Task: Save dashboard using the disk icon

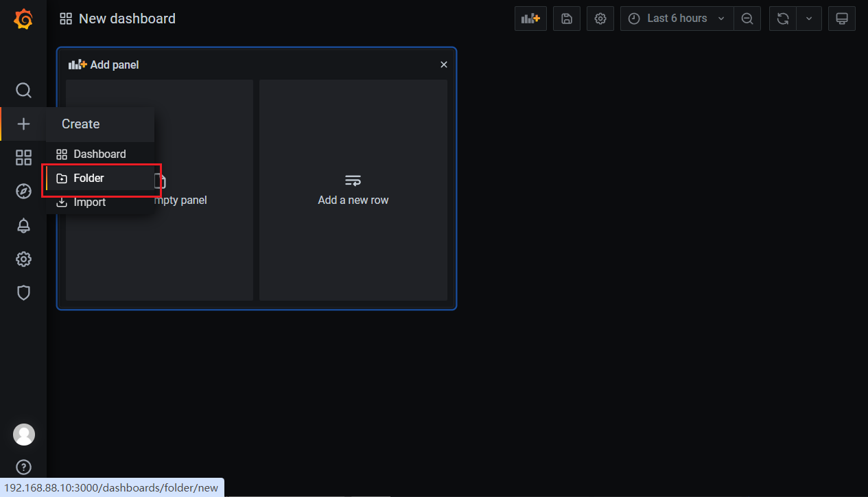Action: click(x=567, y=19)
